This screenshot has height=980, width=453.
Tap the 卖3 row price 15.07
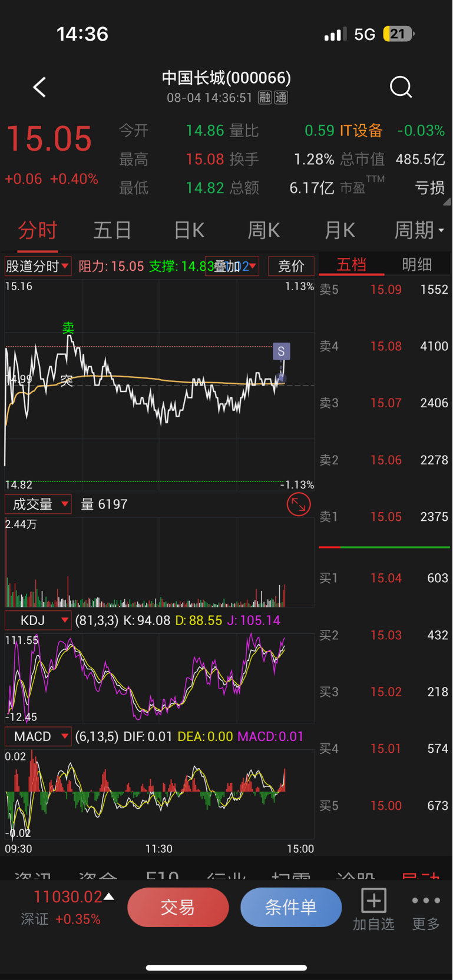(386, 403)
